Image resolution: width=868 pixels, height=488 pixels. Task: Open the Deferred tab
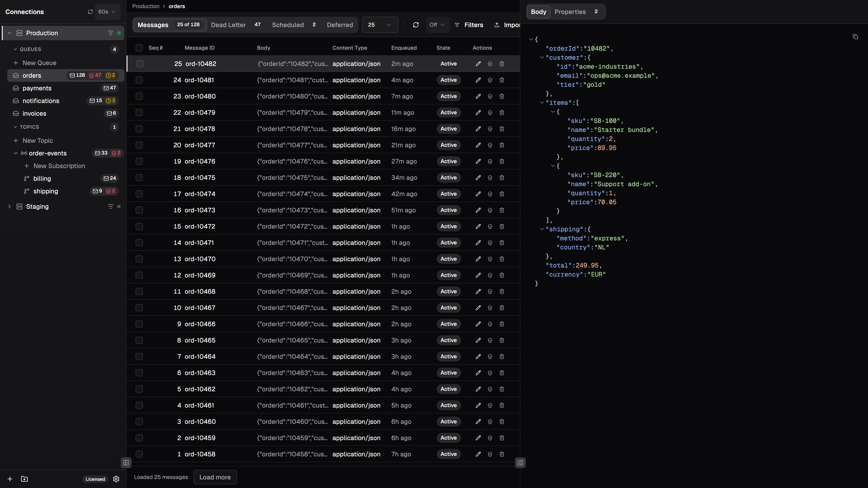340,25
